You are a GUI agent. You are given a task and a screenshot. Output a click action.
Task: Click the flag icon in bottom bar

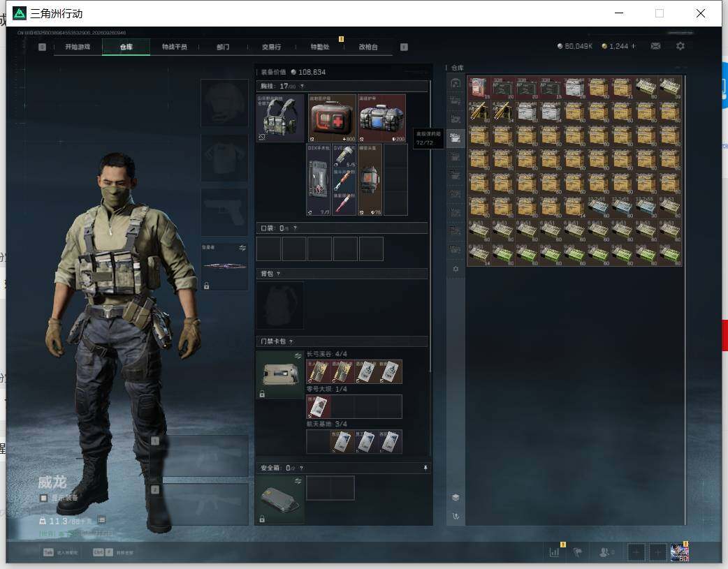click(x=578, y=552)
